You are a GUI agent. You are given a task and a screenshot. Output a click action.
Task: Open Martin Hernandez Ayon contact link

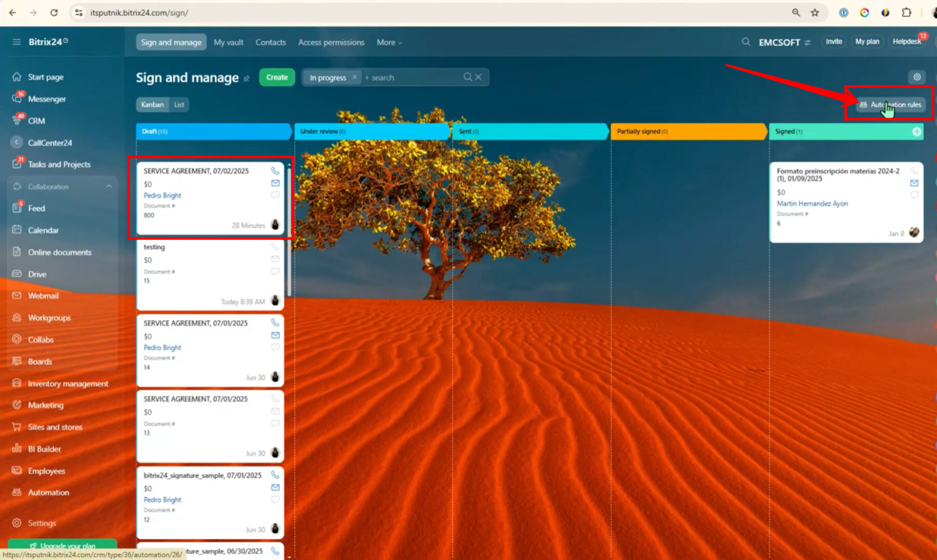pyautogui.click(x=813, y=204)
